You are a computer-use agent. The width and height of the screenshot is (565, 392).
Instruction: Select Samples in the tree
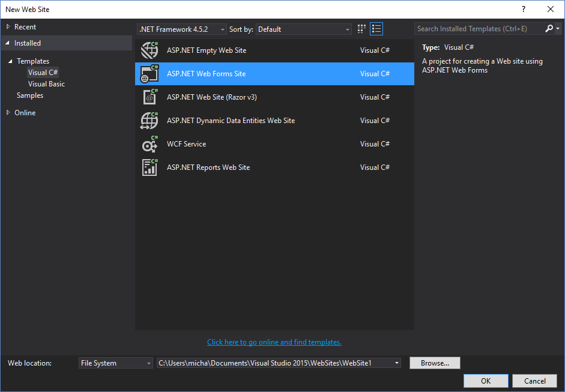click(30, 95)
